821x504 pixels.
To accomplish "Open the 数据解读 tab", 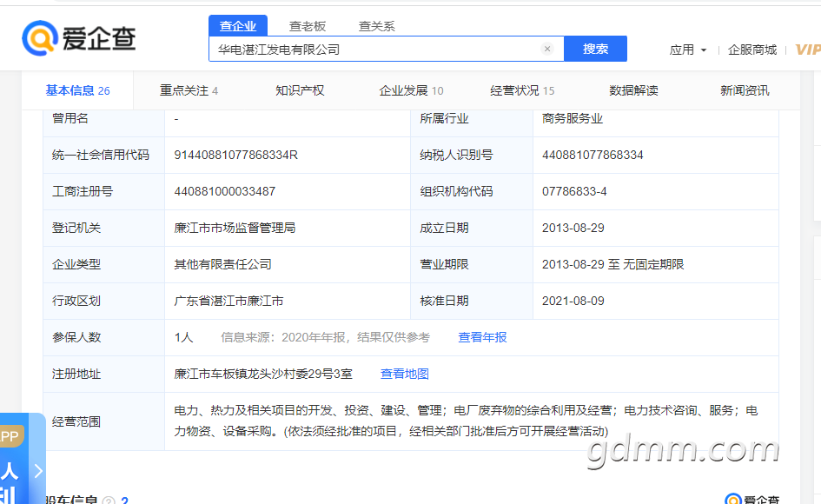I will pyautogui.click(x=633, y=90).
